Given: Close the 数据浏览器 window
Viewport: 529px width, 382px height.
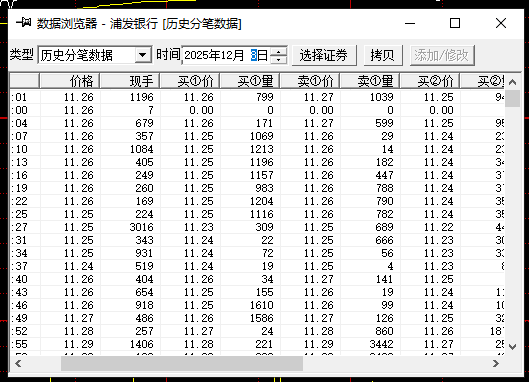Looking at the screenshot, I should click(501, 23).
